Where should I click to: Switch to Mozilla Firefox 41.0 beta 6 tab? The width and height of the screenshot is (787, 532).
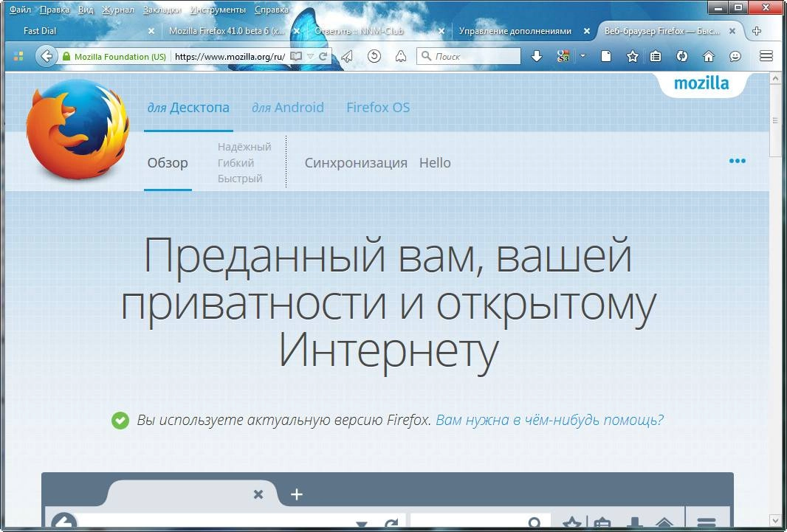click(x=227, y=31)
